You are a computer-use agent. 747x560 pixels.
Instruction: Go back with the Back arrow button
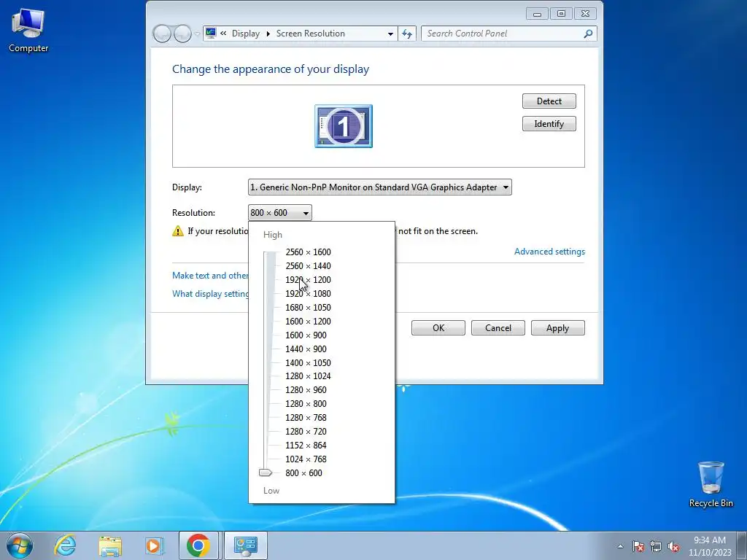tap(162, 34)
